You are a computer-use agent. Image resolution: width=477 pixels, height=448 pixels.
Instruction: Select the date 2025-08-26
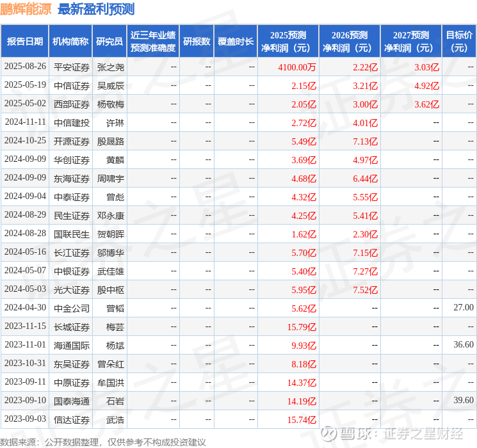click(x=25, y=67)
